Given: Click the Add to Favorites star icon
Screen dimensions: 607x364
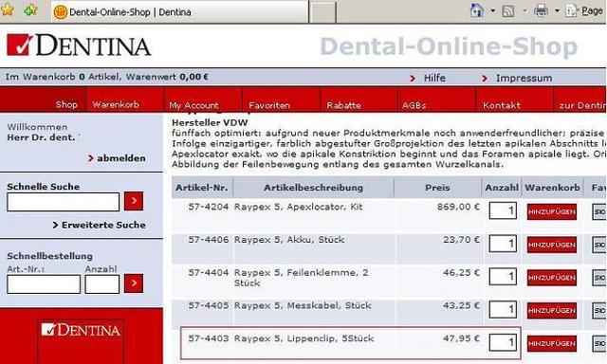Looking at the screenshot, I should pos(30,10).
